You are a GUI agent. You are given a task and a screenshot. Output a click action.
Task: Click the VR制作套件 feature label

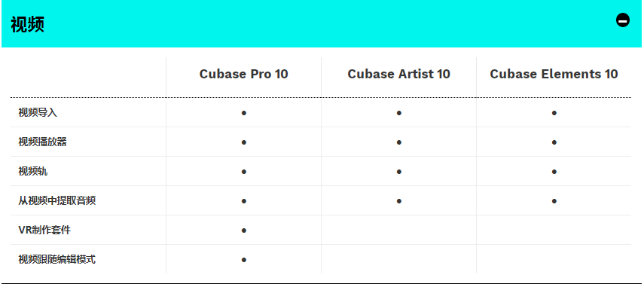pos(44,231)
